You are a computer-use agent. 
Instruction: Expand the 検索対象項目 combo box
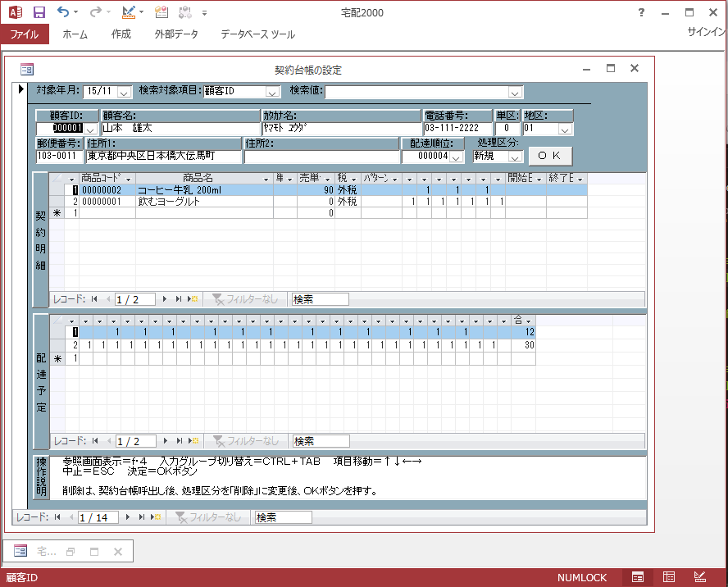[273, 91]
